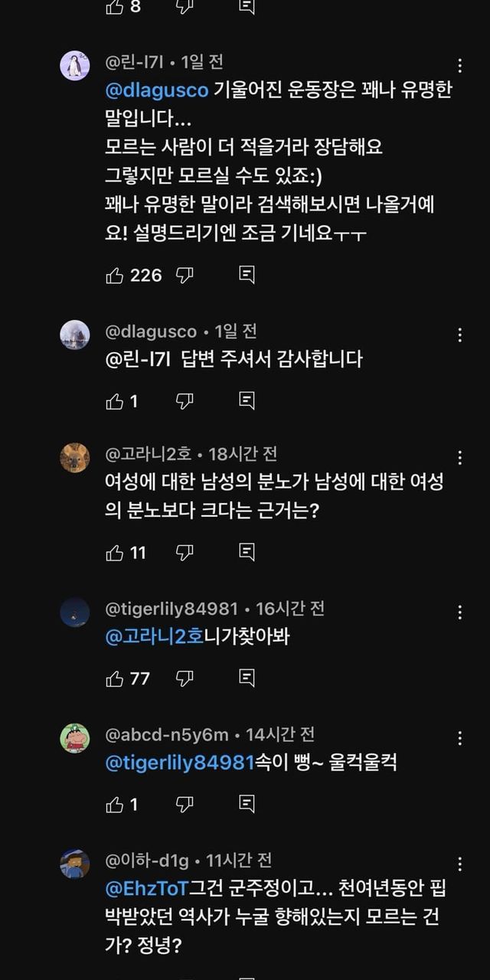Image resolution: width=490 pixels, height=980 pixels.
Task: Open more options for @이하-d1g's comment
Action: 459,864
